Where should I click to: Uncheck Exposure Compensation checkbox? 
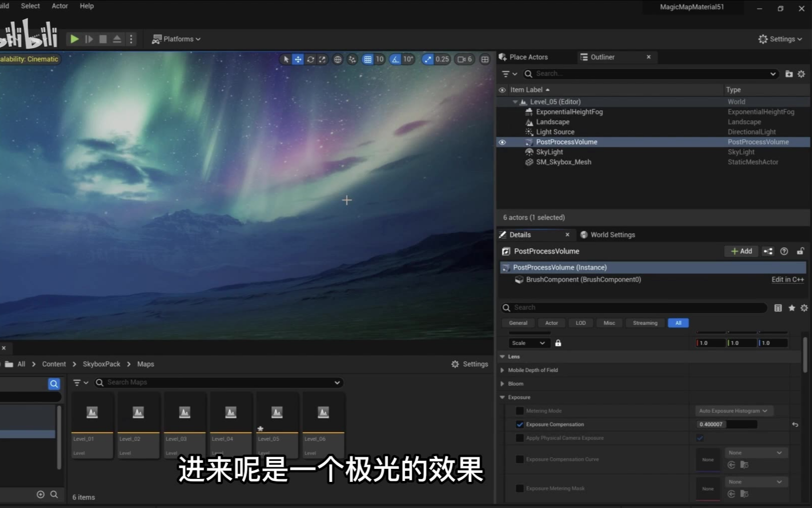pos(520,424)
